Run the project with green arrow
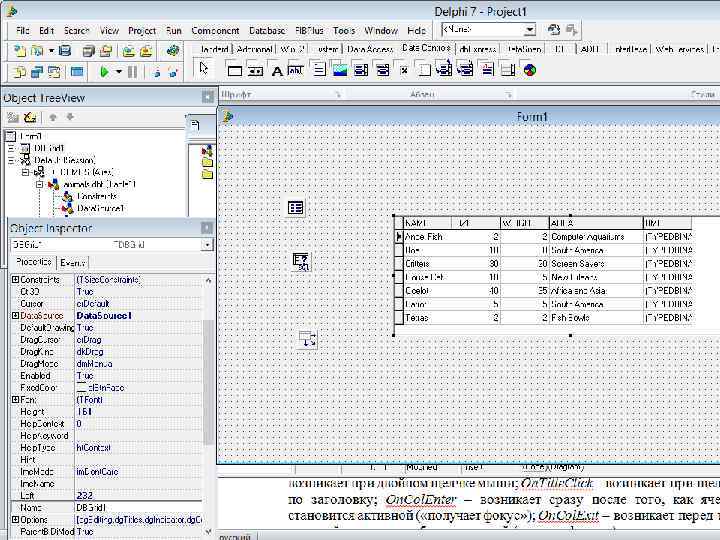The width and height of the screenshot is (720, 540). coord(104,72)
